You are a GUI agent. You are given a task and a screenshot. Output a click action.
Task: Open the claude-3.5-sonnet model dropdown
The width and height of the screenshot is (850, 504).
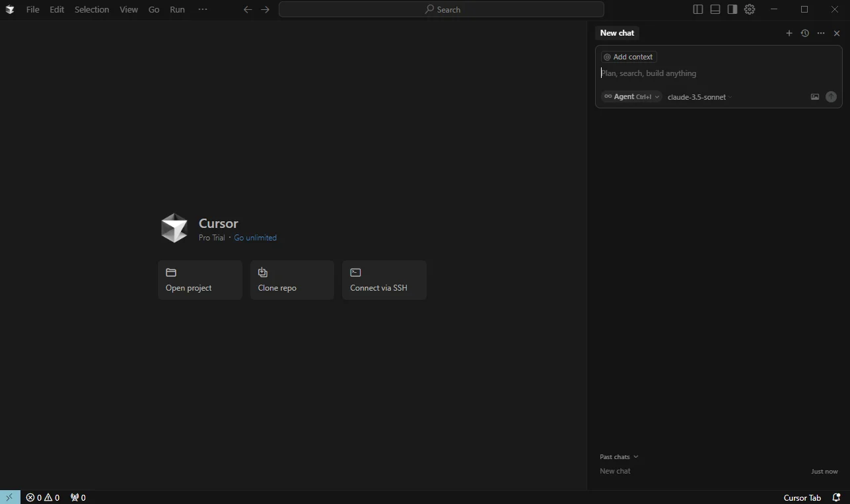coord(700,97)
